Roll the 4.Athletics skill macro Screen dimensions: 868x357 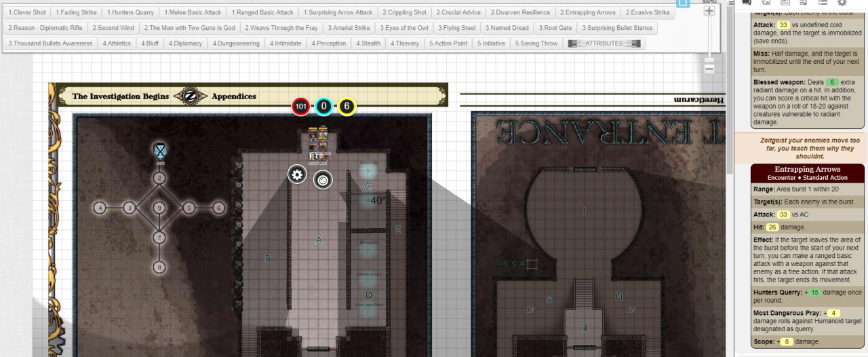(117, 43)
